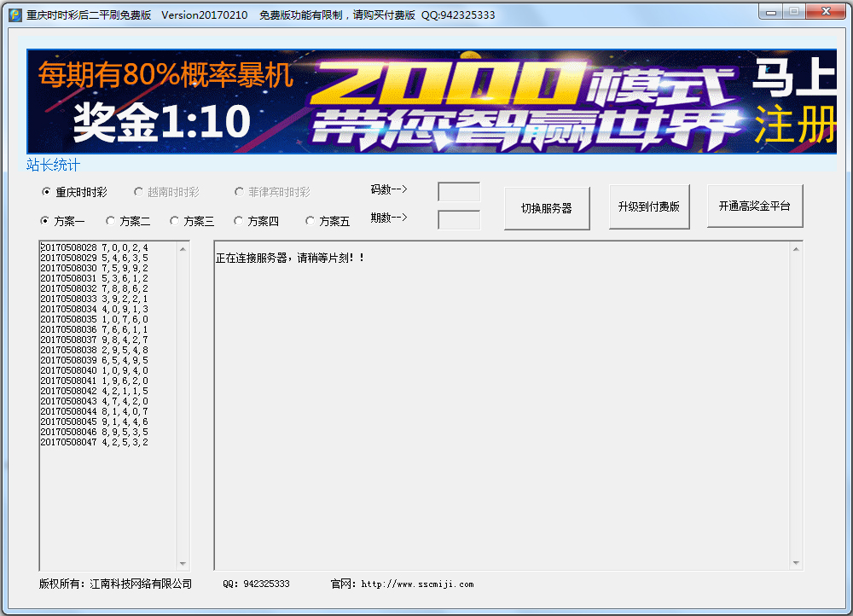Select row 20170508034 4,0,9,1,3
The image size is (853, 616).
click(x=94, y=309)
